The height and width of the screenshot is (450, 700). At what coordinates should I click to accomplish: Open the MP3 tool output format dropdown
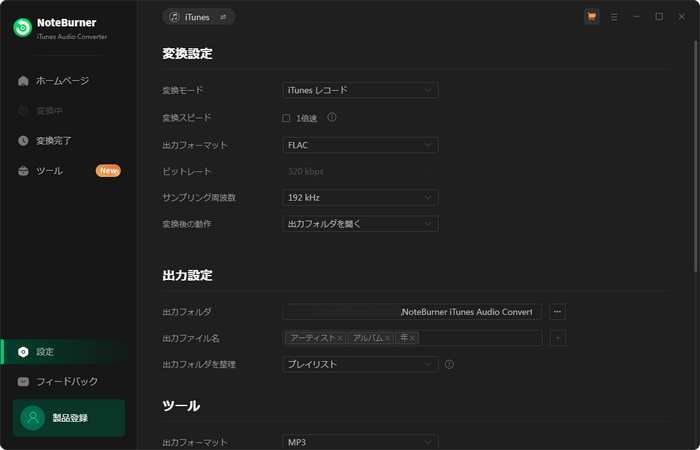(x=360, y=442)
